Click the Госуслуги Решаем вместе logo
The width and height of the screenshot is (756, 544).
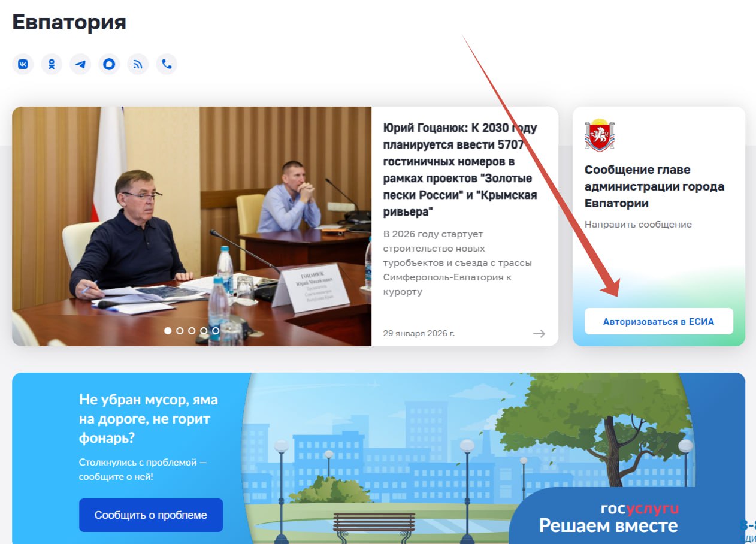point(609,518)
